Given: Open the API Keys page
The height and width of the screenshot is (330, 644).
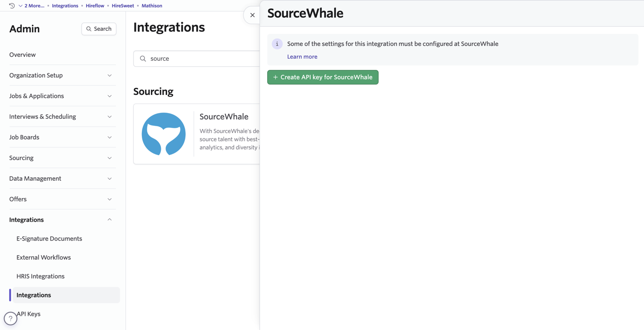Looking at the screenshot, I should pos(28,314).
